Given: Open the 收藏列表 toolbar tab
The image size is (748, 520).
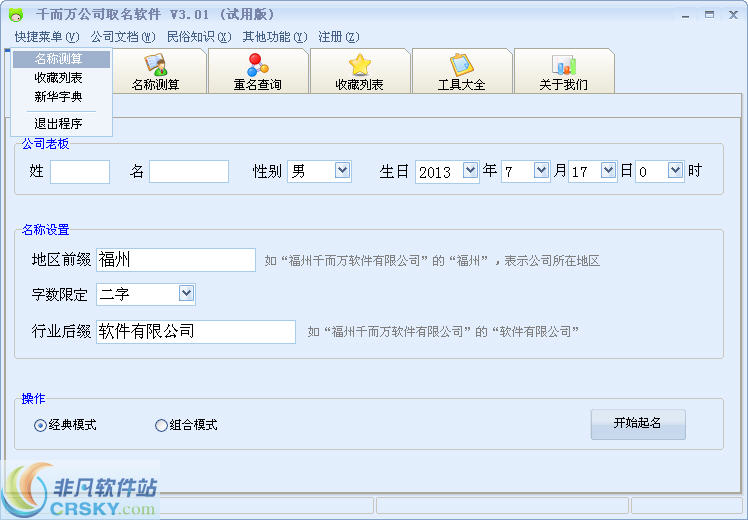Looking at the screenshot, I should (360, 72).
